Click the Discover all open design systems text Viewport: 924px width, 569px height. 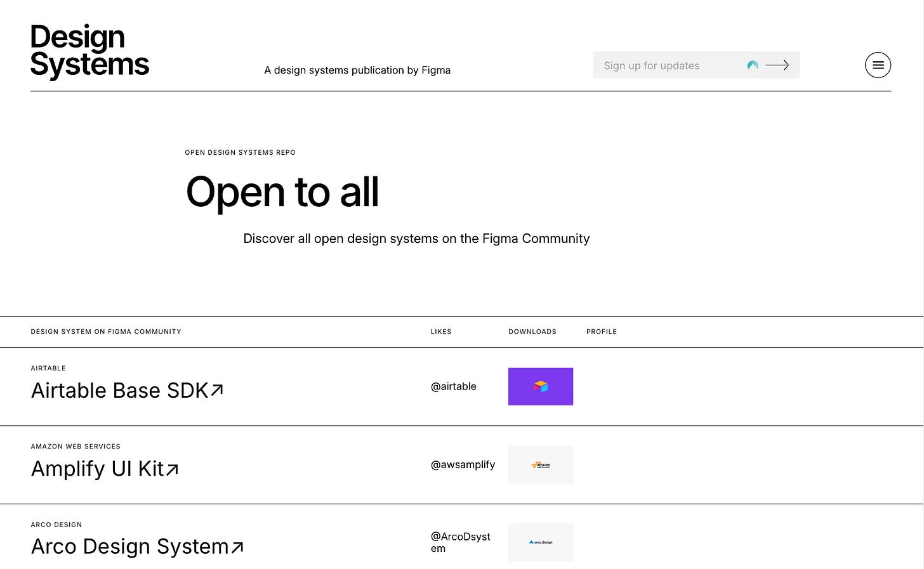[416, 239]
